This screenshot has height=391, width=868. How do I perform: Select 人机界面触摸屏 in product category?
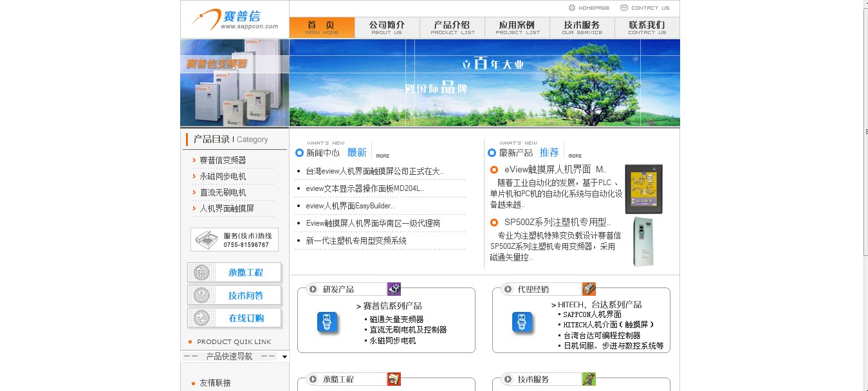coord(226,208)
